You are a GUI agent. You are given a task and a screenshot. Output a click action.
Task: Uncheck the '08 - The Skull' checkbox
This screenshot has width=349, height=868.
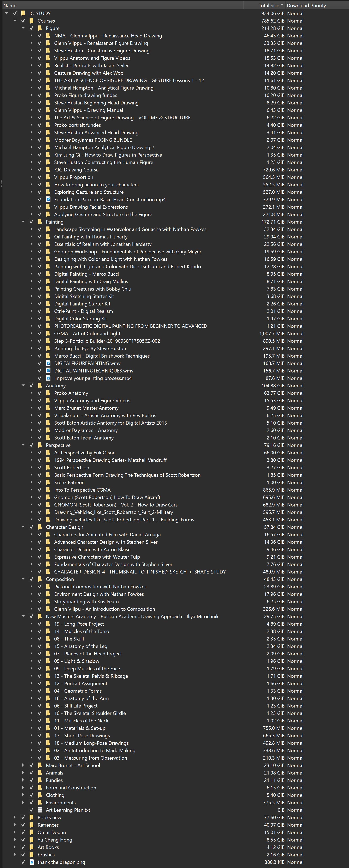pos(40,638)
